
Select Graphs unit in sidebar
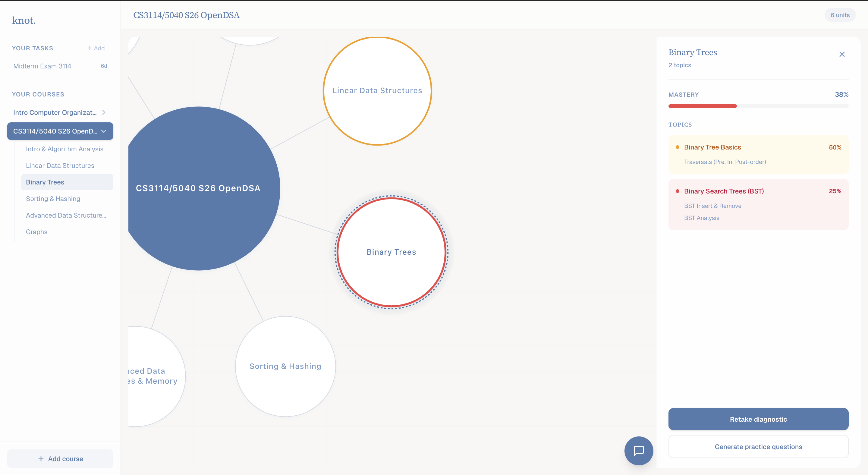[x=36, y=232]
